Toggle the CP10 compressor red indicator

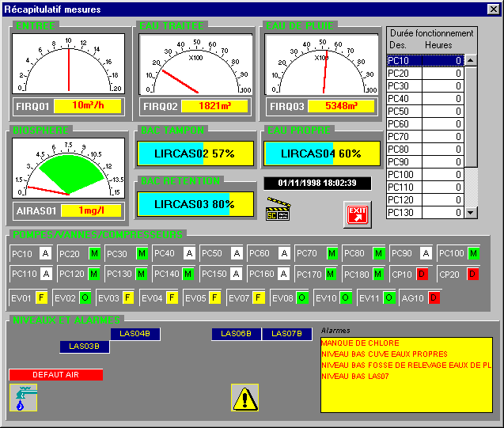423,274
